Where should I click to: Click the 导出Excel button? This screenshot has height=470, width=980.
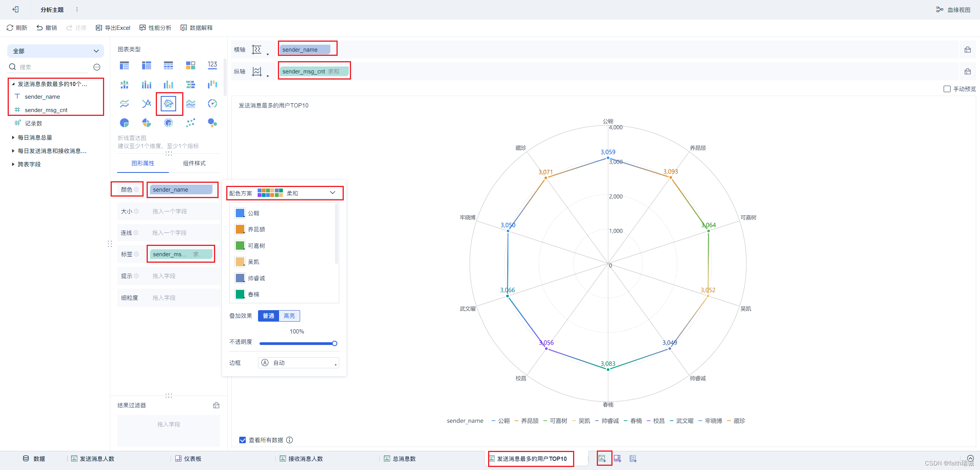113,28
